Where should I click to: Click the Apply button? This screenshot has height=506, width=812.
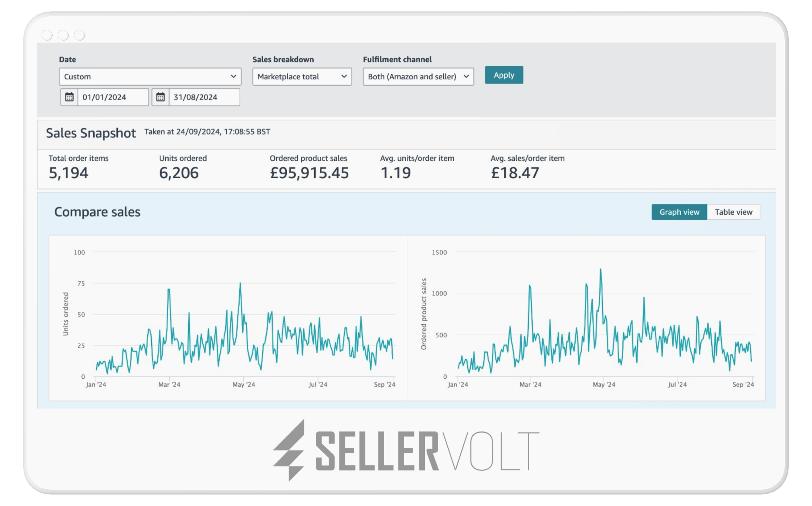tap(504, 75)
